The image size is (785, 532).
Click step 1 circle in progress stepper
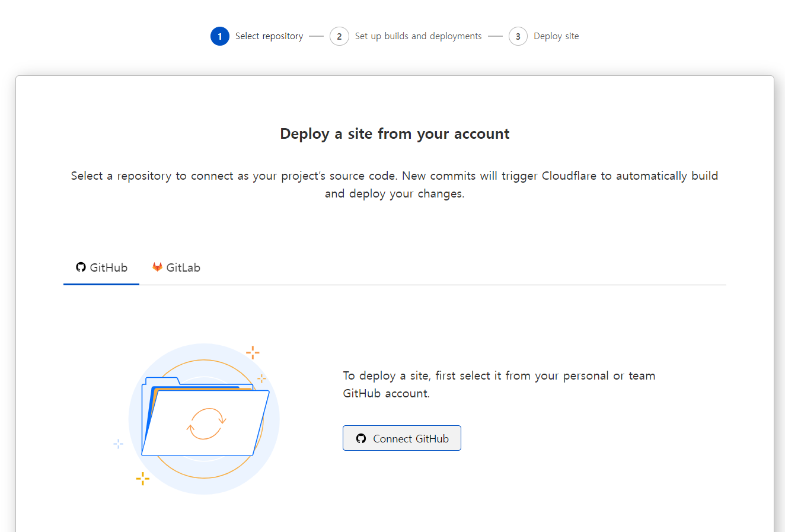click(x=220, y=36)
